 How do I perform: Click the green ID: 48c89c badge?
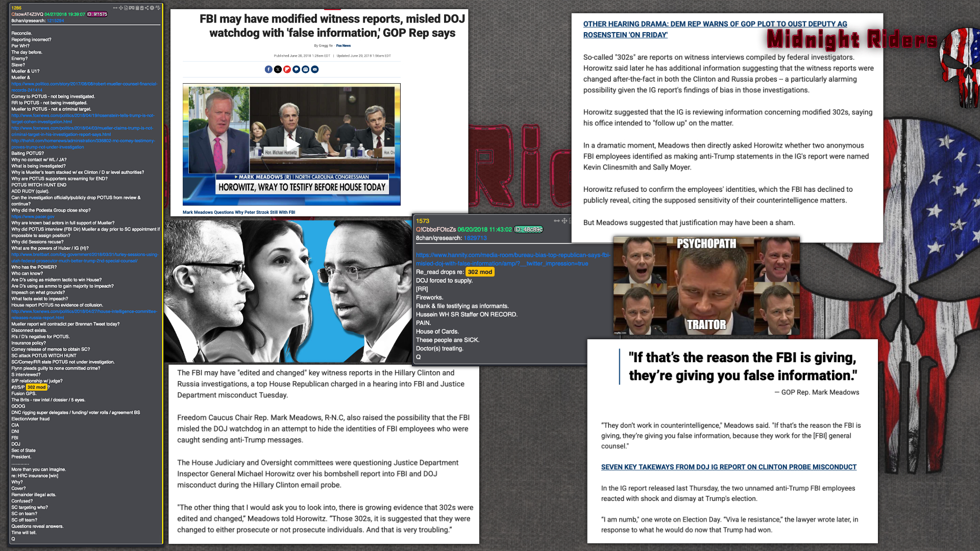pos(528,230)
